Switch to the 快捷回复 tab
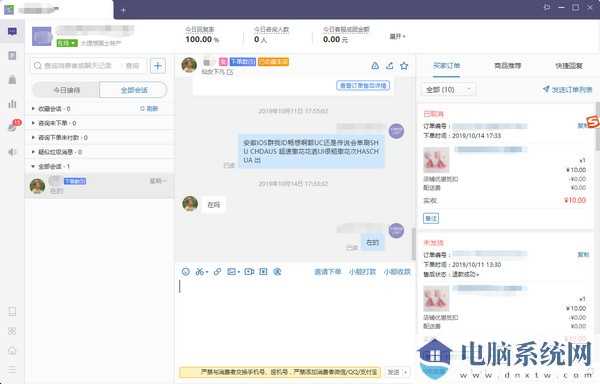The height and width of the screenshot is (384, 600). (x=569, y=66)
